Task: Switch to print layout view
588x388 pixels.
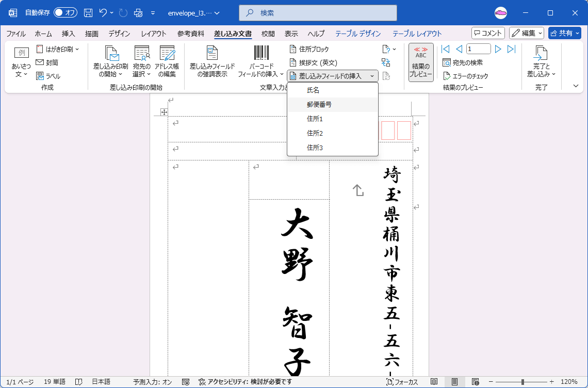Action: pyautogui.click(x=454, y=382)
